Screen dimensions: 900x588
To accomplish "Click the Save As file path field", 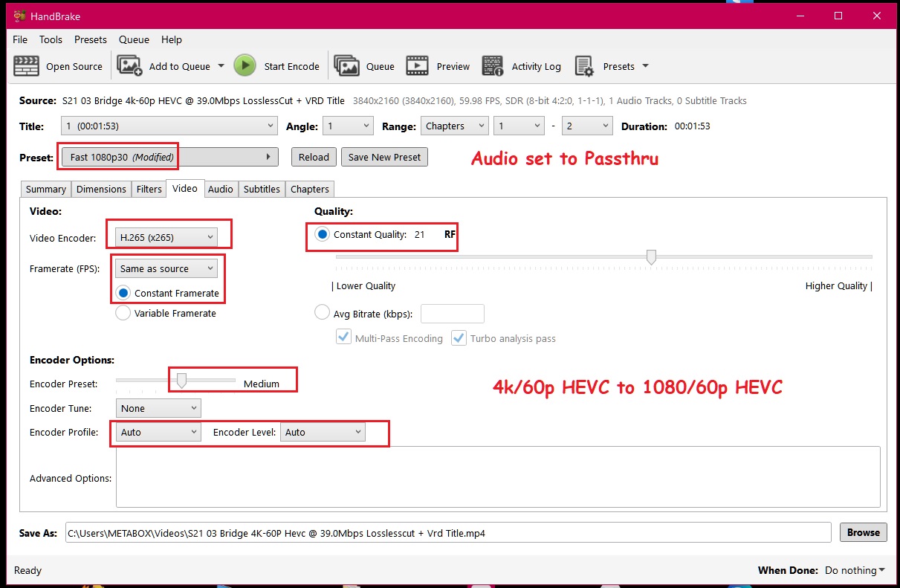I will click(448, 532).
